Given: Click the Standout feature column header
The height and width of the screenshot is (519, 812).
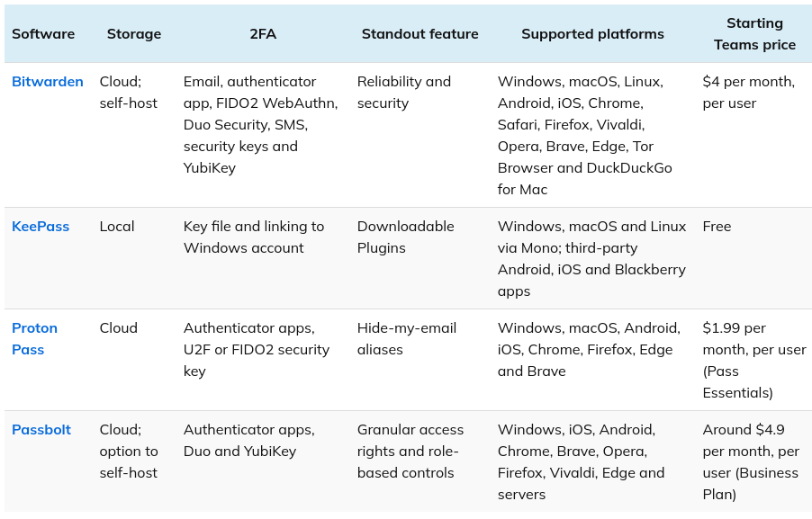Looking at the screenshot, I should pyautogui.click(x=420, y=34).
